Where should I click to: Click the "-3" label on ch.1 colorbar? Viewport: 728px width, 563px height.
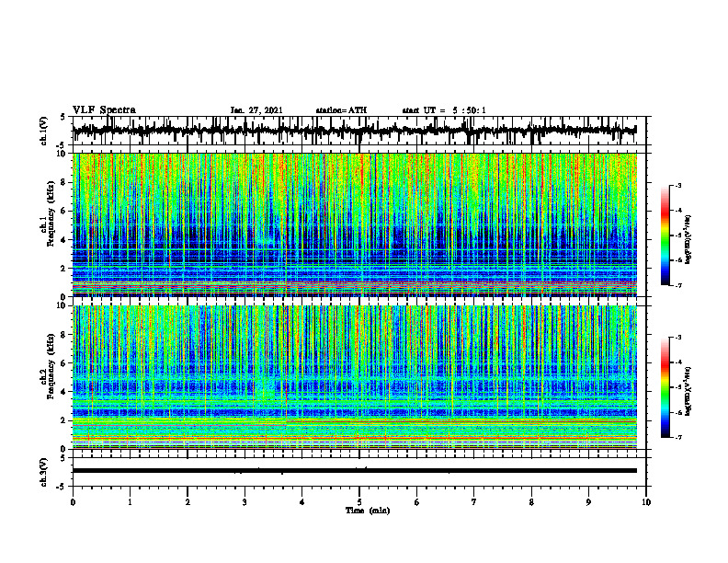pyautogui.click(x=678, y=185)
